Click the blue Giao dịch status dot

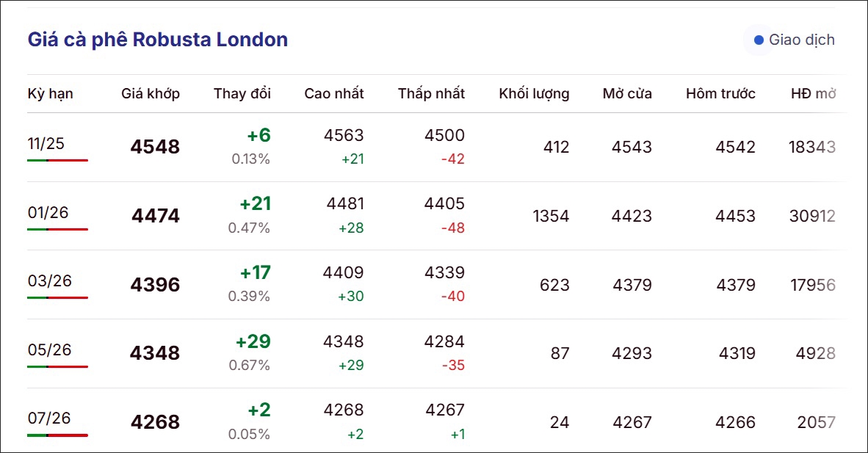(x=759, y=40)
